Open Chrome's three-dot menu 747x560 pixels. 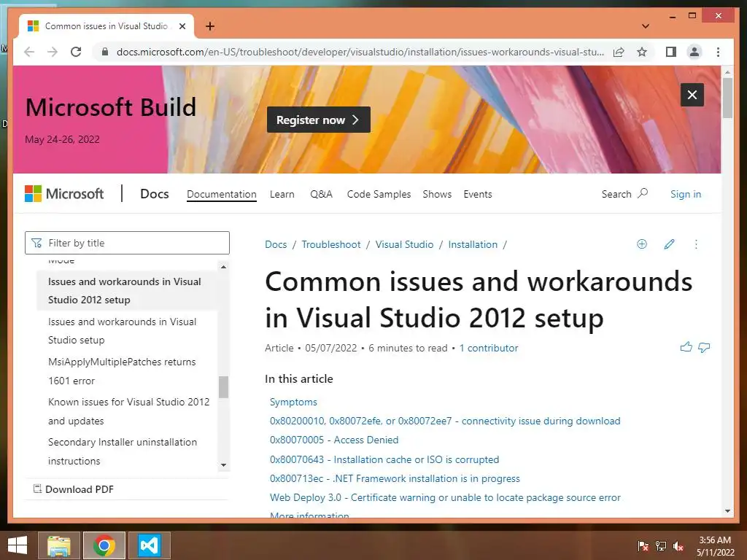(718, 52)
